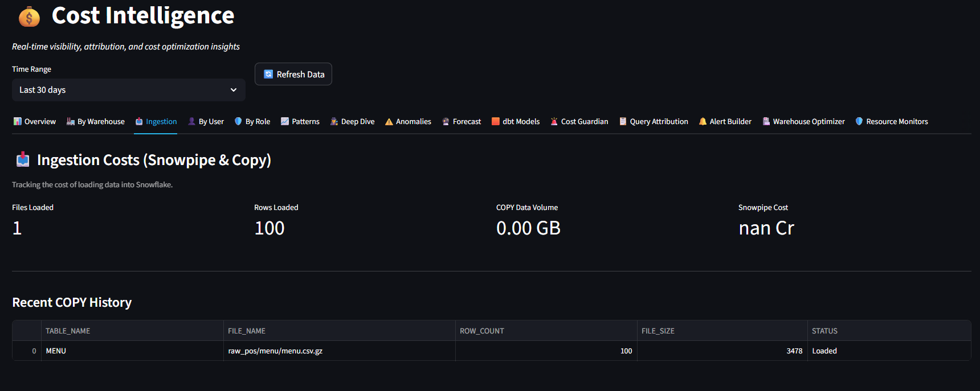This screenshot has height=391, width=980.
Task: Click the chevron arrow in Last 30 days selector
Action: pos(233,90)
